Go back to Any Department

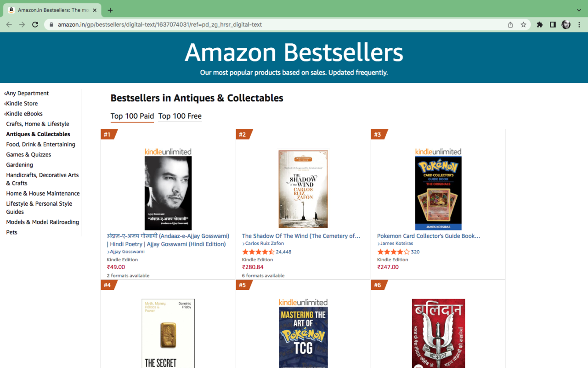pos(27,93)
